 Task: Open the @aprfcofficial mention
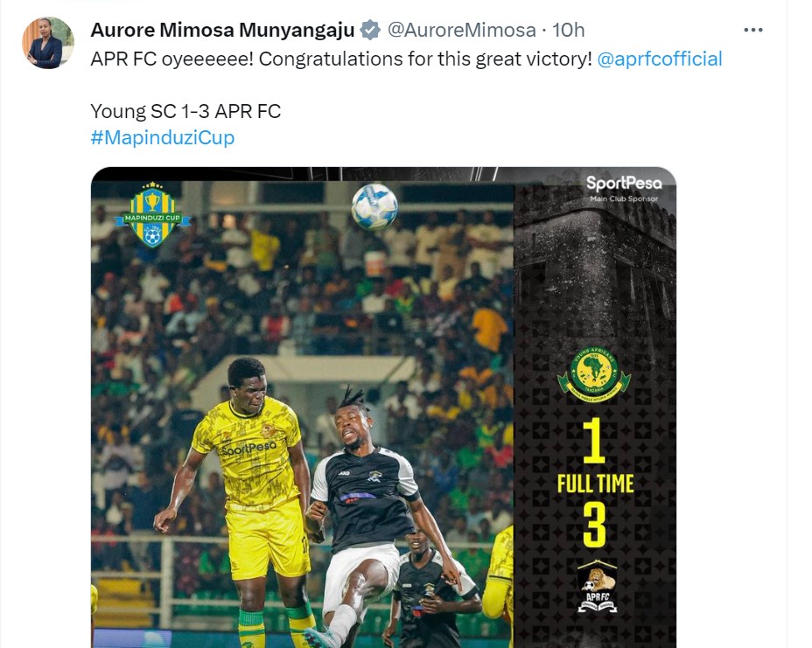(x=659, y=59)
